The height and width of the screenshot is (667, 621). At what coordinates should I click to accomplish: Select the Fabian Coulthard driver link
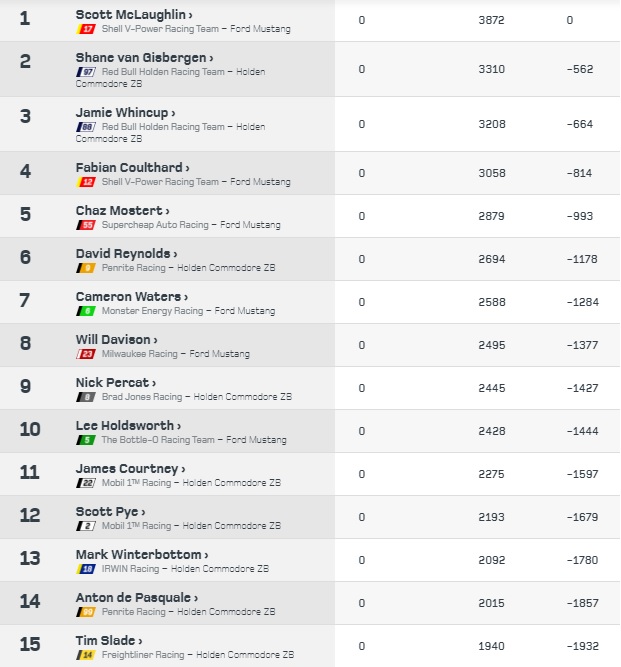click(x=132, y=168)
